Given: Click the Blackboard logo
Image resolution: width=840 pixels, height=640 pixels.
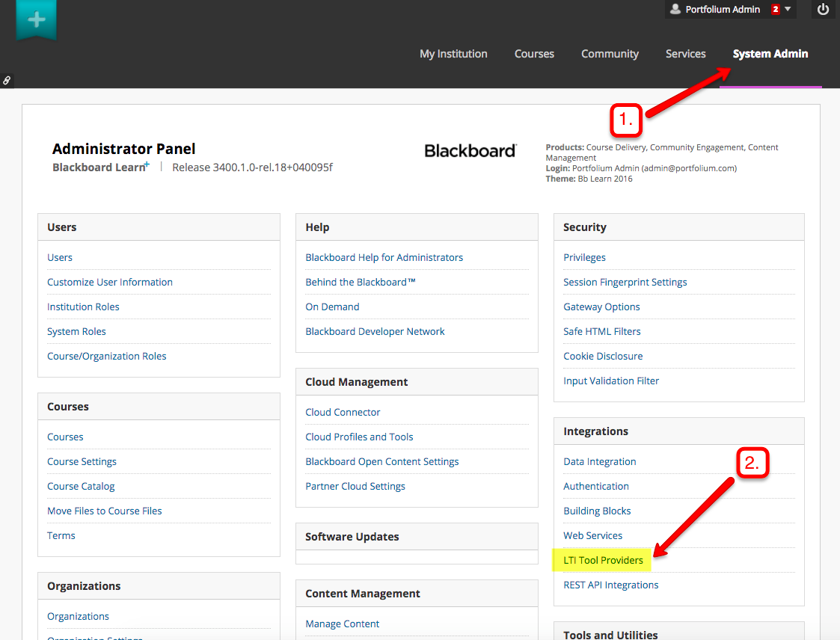Looking at the screenshot, I should [x=471, y=151].
